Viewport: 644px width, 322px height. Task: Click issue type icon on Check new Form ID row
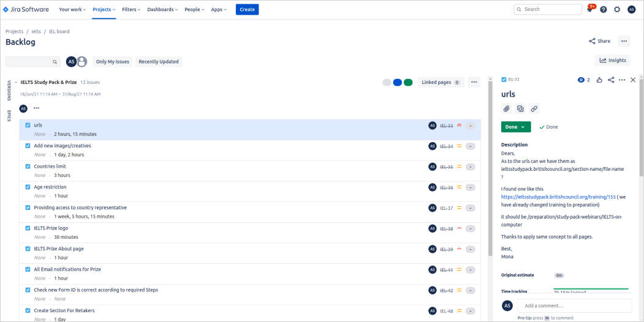click(28, 290)
